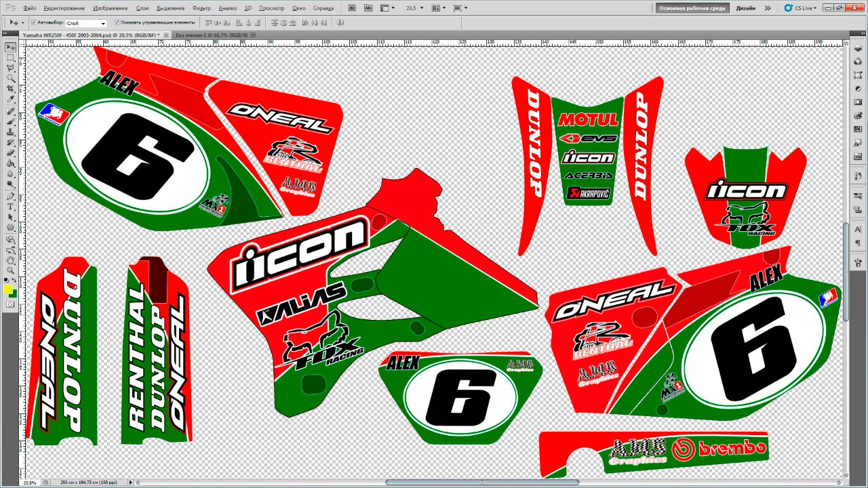
Task: Select the Magic Wand tool
Action: (11, 79)
